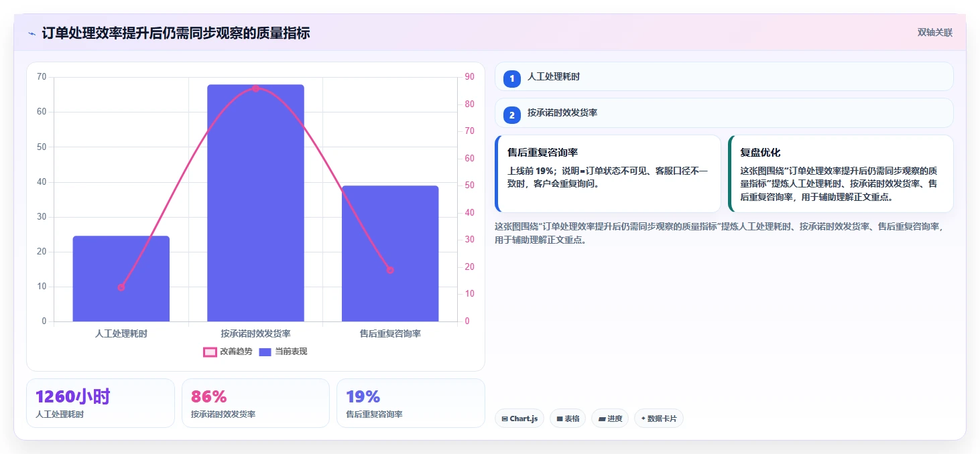This screenshot has height=454, width=980.
Task: Open list item 人工处理耗时
Action: click(724, 76)
